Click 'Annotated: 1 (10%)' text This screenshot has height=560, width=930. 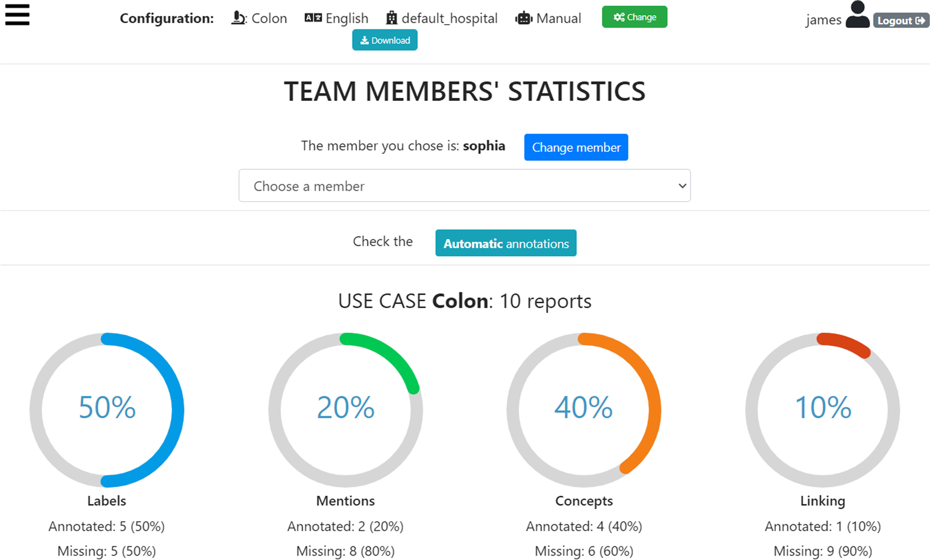click(822, 526)
